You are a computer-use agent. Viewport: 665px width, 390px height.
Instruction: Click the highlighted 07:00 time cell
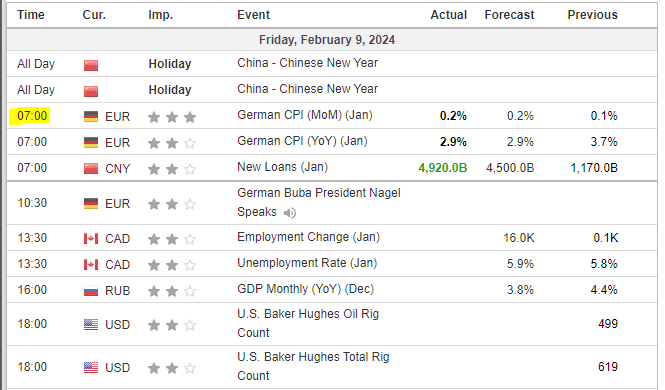point(30,116)
